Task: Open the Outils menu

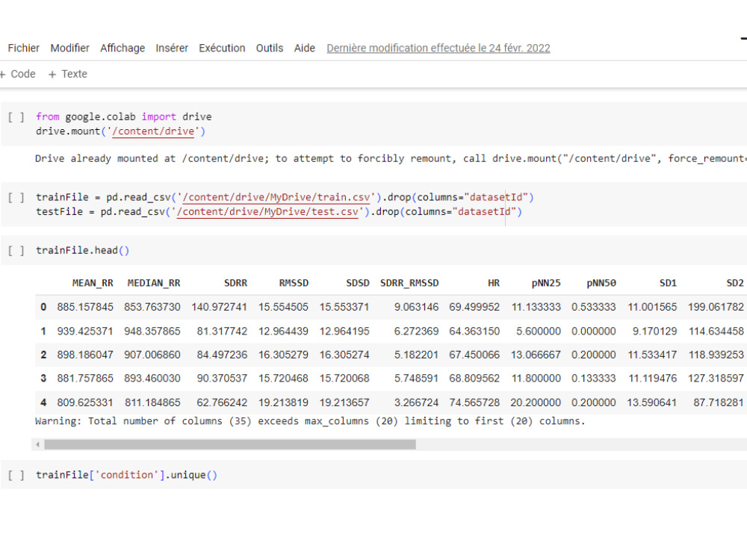Action: coord(270,48)
